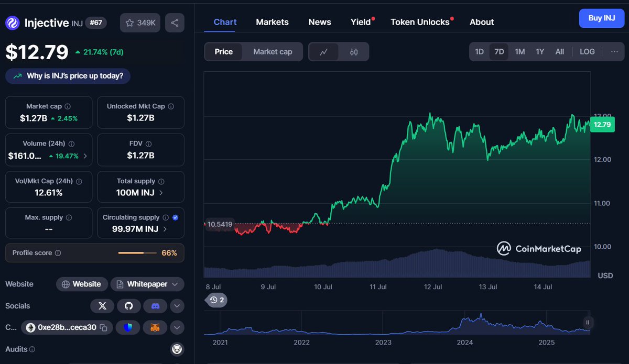Open the CertiK audit badge icon
The height and width of the screenshot is (364, 629).
click(177, 349)
